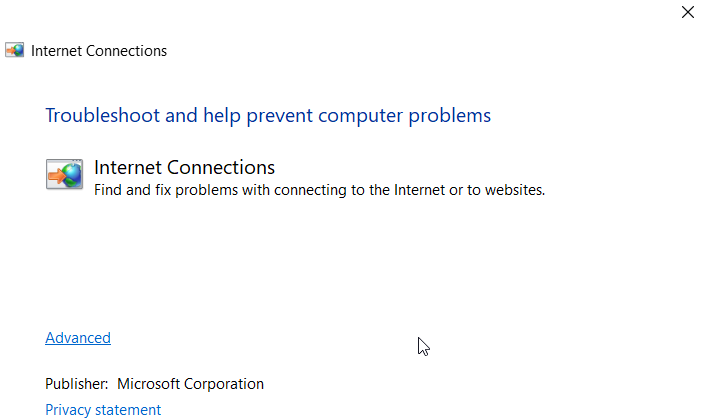This screenshot has height=419, width=703.
Task: Click the Publisher label
Action: click(x=76, y=384)
